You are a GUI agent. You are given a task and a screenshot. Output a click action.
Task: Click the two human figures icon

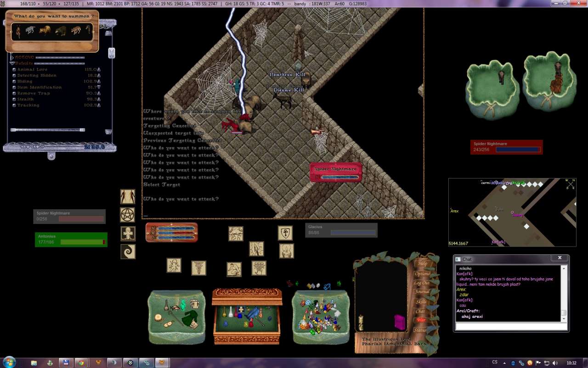tap(127, 196)
